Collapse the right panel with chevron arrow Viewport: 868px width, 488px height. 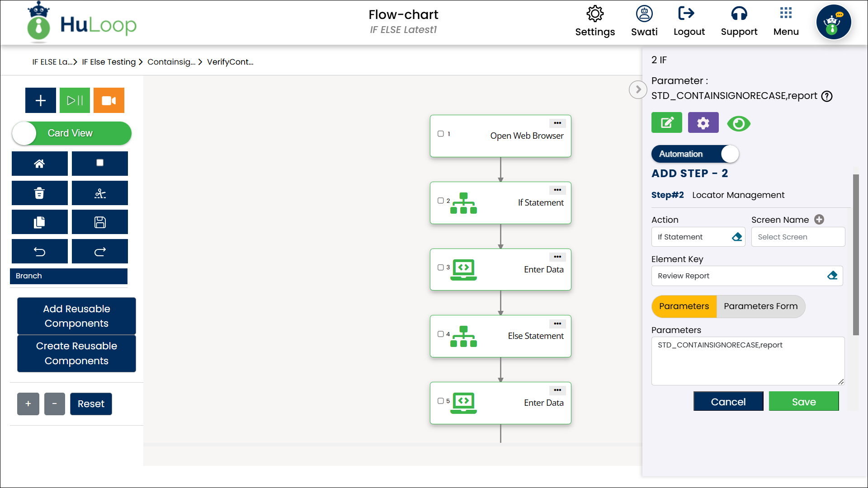[x=638, y=89]
